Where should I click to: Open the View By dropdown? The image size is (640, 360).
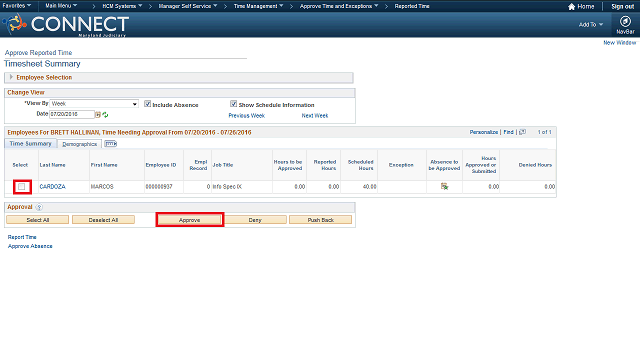point(94,104)
